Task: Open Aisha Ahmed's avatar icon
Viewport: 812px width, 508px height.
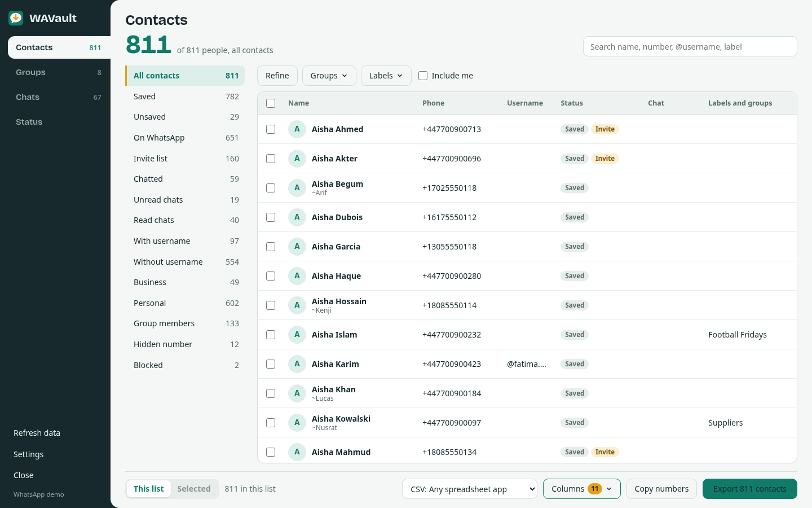Action: pos(297,129)
